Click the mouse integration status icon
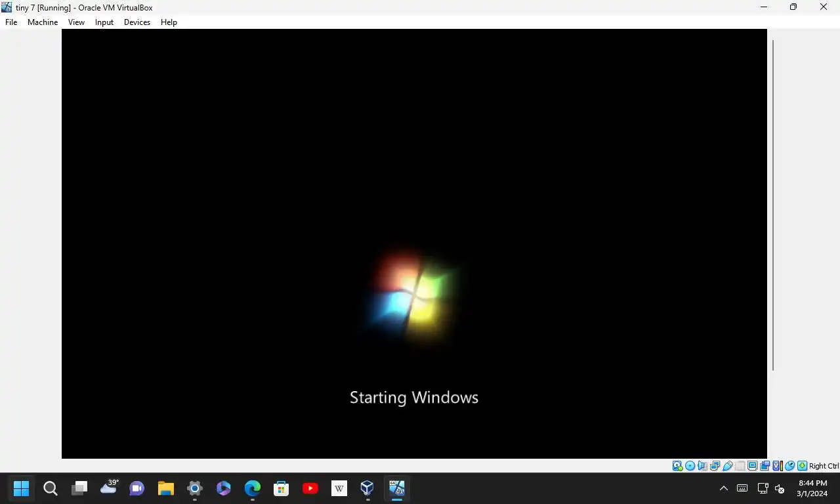The height and width of the screenshot is (504, 840). click(789, 466)
